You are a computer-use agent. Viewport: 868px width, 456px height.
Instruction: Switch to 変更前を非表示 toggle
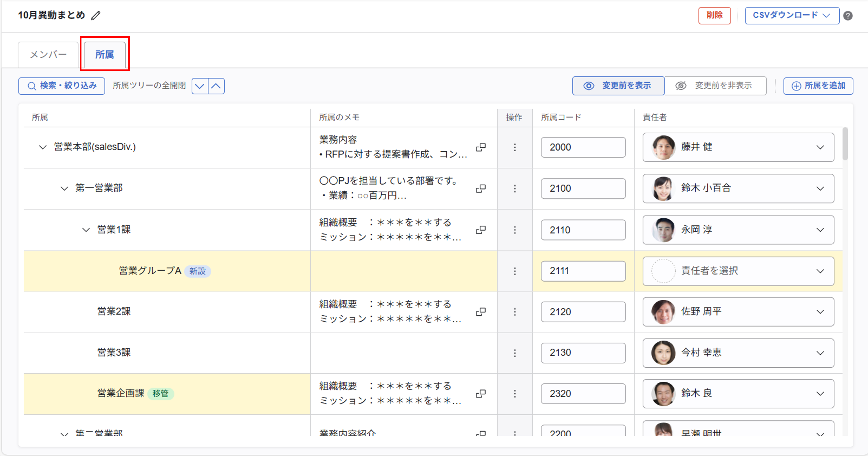coord(715,86)
